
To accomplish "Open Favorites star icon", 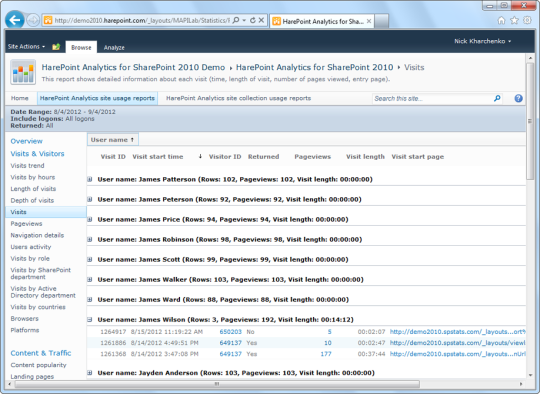I will coord(514,21).
